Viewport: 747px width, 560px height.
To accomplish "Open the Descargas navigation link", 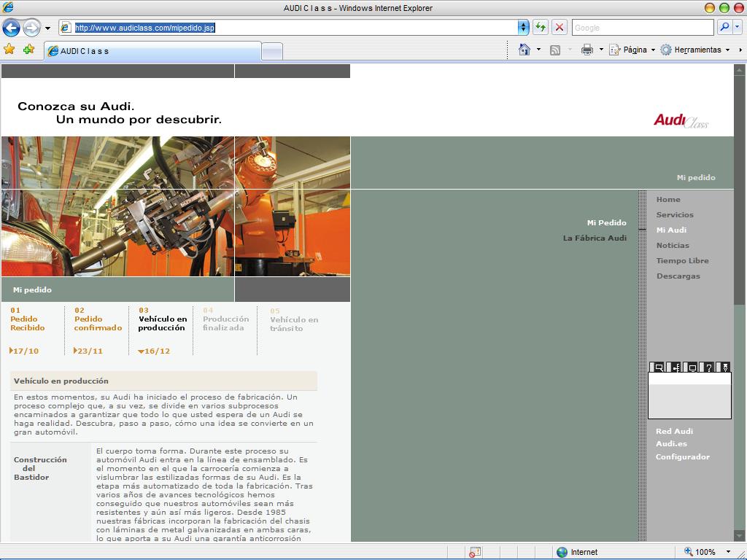I will 678,276.
